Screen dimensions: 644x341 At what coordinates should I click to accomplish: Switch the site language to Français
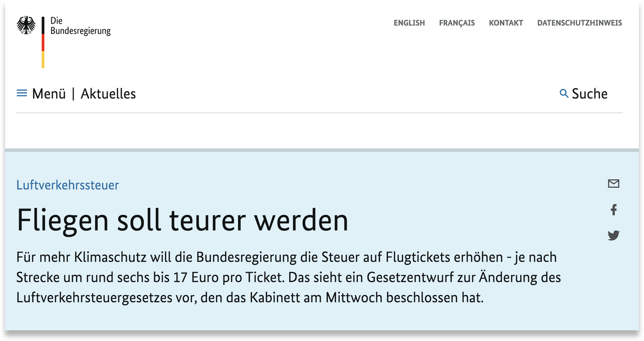456,23
